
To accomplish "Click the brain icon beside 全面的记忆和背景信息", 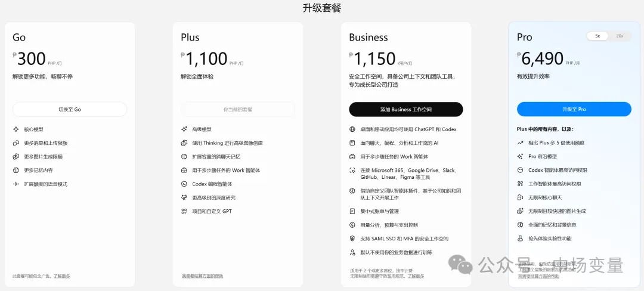I will click(520, 225).
